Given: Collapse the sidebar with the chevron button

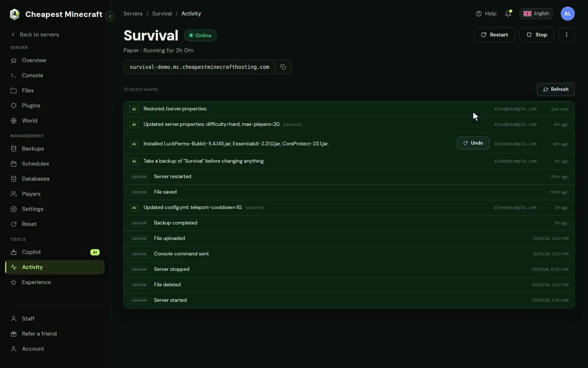Looking at the screenshot, I should tap(110, 16).
